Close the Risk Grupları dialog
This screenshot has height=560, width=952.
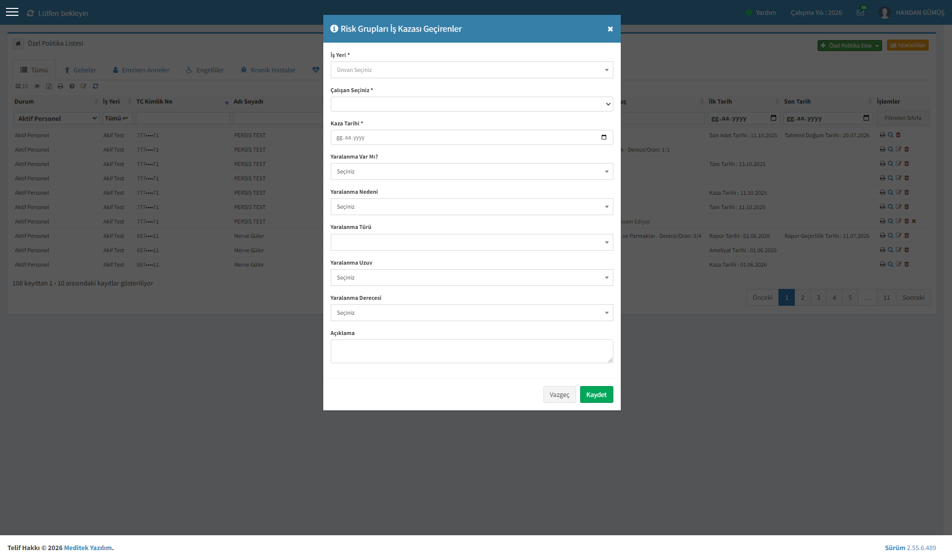click(x=610, y=29)
